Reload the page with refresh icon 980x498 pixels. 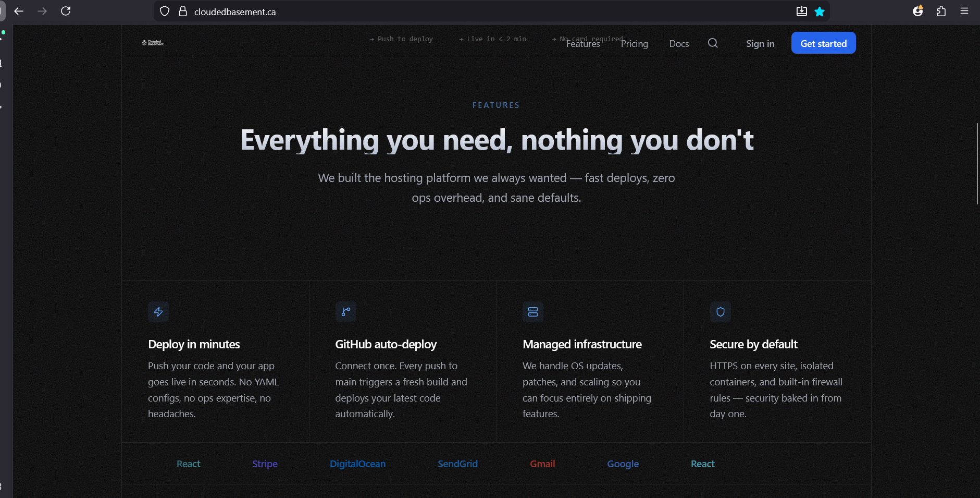[x=66, y=11]
